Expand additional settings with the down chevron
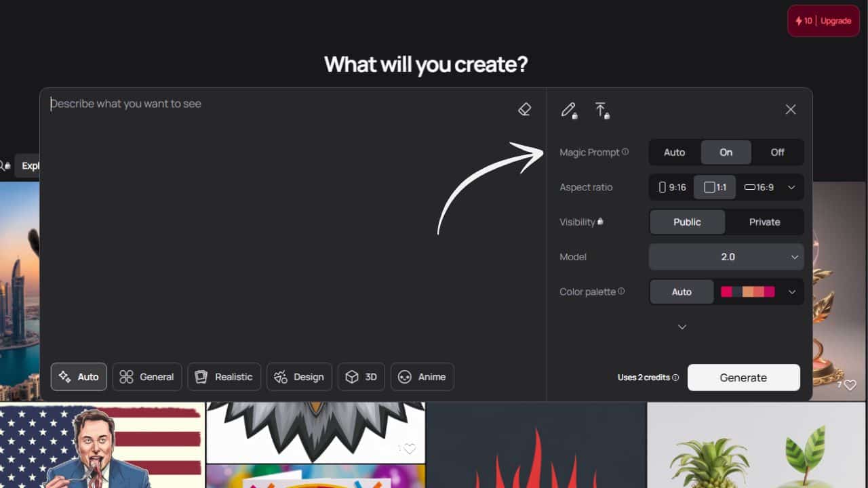 coord(682,327)
